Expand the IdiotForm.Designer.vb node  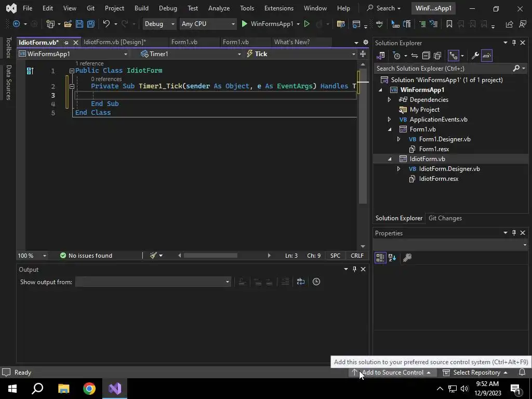(398, 169)
